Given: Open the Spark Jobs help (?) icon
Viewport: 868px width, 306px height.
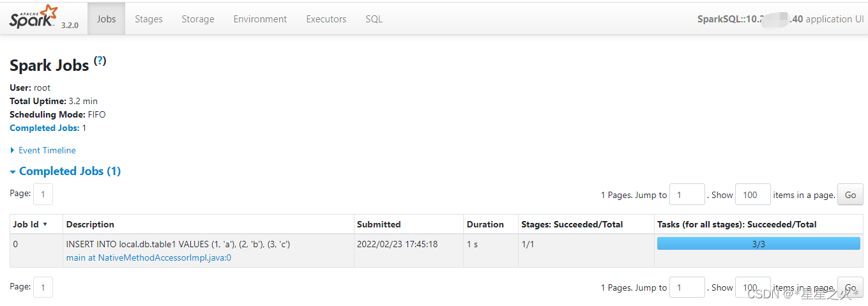Looking at the screenshot, I should click(100, 61).
